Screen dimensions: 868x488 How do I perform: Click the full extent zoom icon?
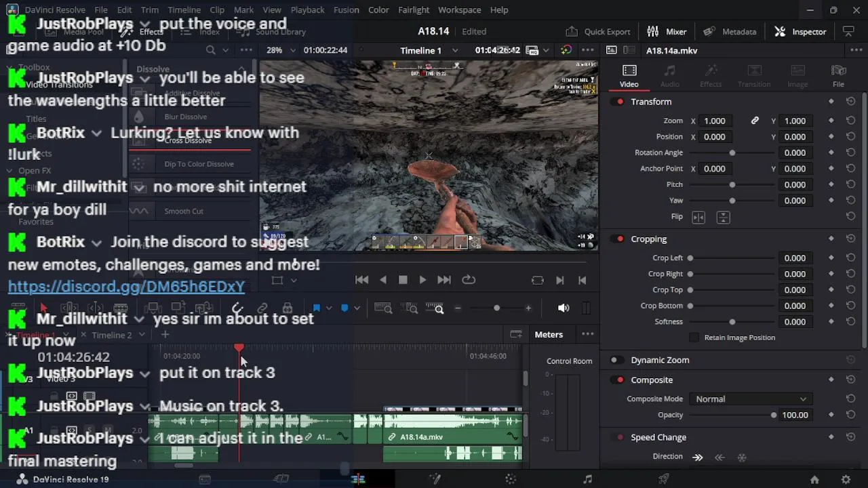click(383, 308)
